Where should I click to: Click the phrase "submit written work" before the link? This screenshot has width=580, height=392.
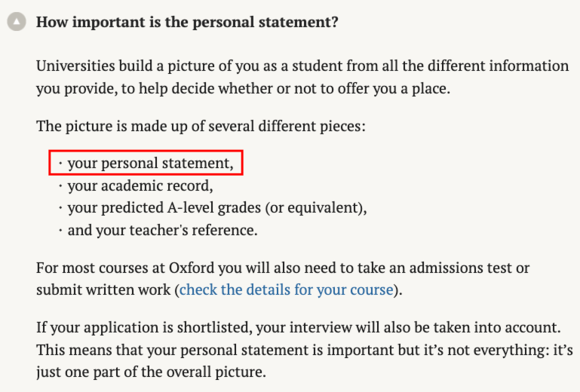[103, 290]
